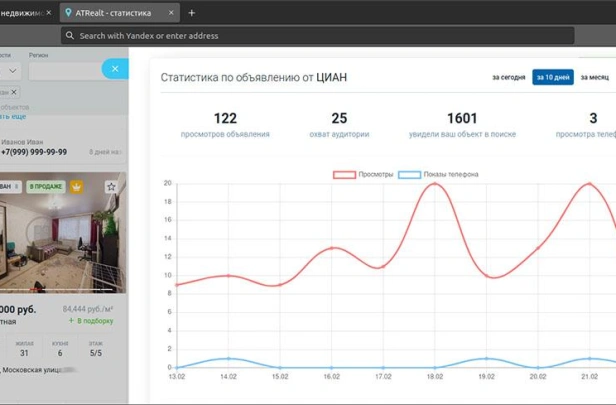Click the ATRealt tab location pin icon
The height and width of the screenshot is (405, 616).
point(68,13)
